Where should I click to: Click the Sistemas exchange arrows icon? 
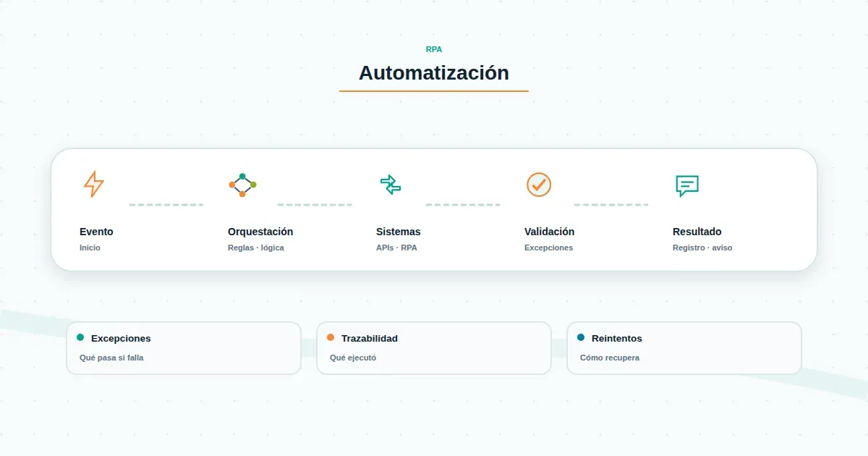coord(391,185)
